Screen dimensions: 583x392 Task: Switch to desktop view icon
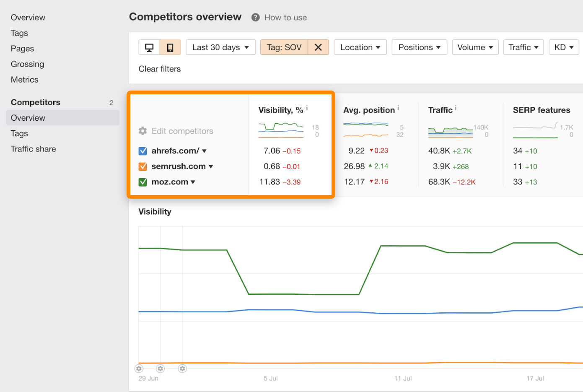tap(150, 47)
